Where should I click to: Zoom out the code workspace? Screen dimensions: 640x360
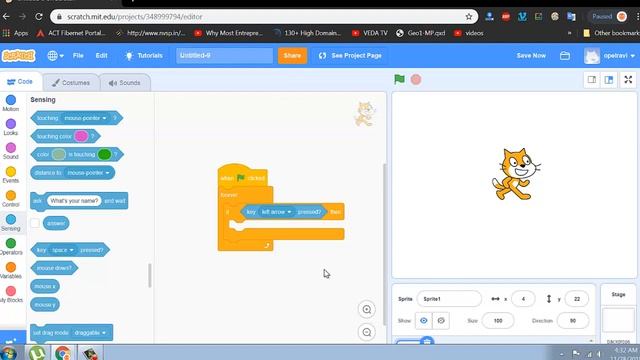(367, 332)
